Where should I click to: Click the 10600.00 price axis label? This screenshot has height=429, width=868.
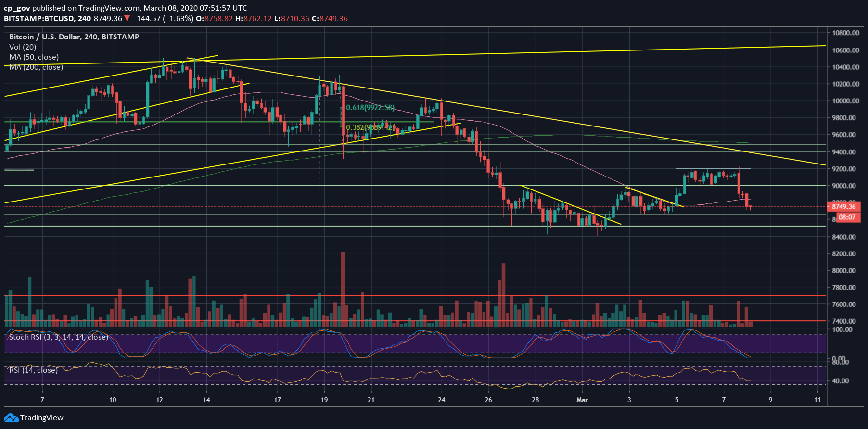point(845,50)
